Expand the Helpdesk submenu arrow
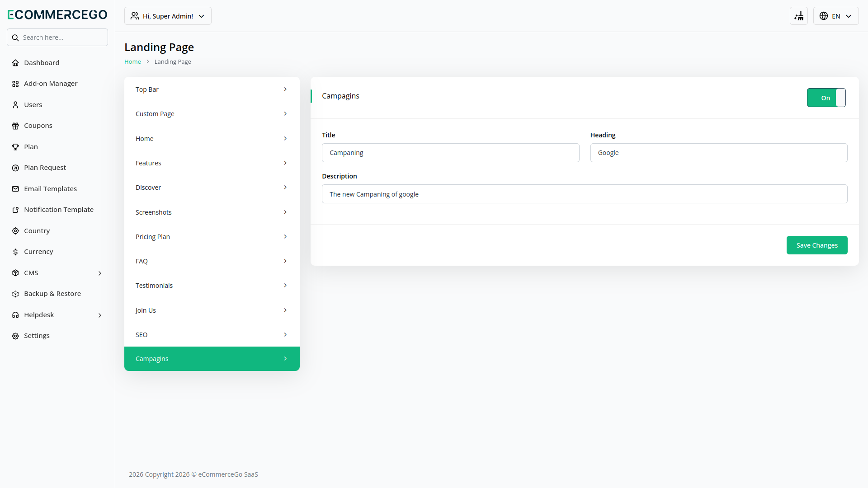The image size is (868, 488). coord(100,315)
